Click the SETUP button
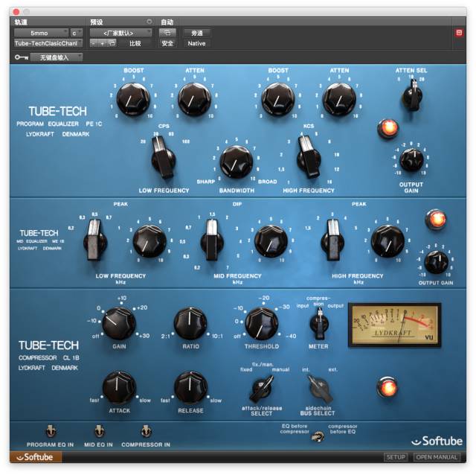The height and width of the screenshot is (475, 476). (396, 457)
